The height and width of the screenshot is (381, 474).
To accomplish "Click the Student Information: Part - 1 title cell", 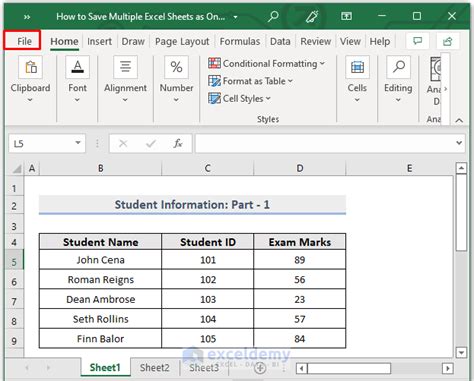I will tap(192, 205).
